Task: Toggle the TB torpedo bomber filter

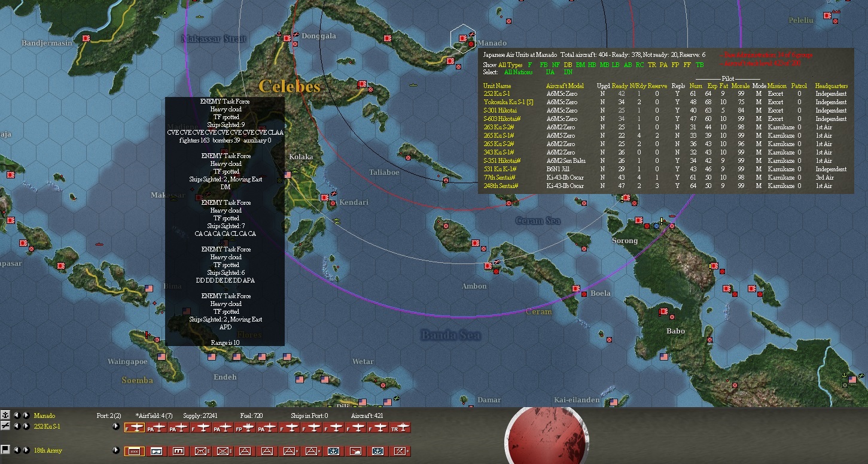Action: (699, 65)
